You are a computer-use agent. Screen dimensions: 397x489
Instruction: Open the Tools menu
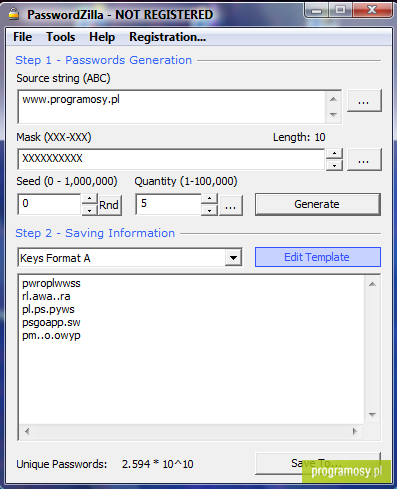tap(60, 37)
